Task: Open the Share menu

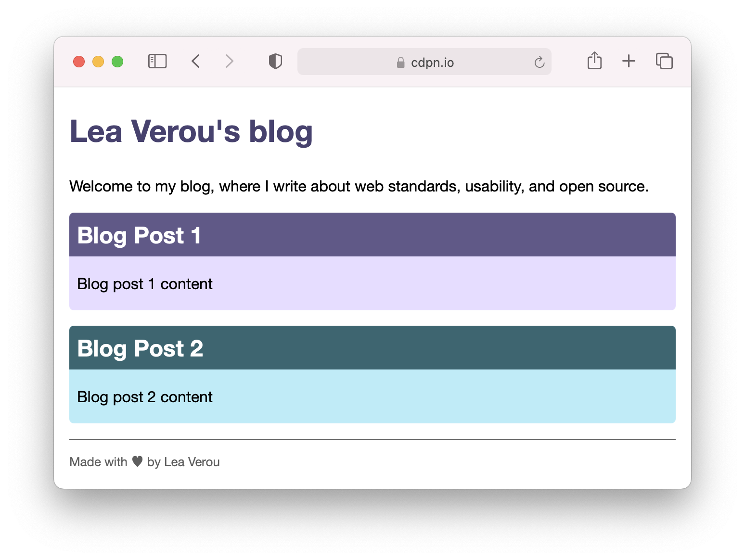Action: click(594, 61)
